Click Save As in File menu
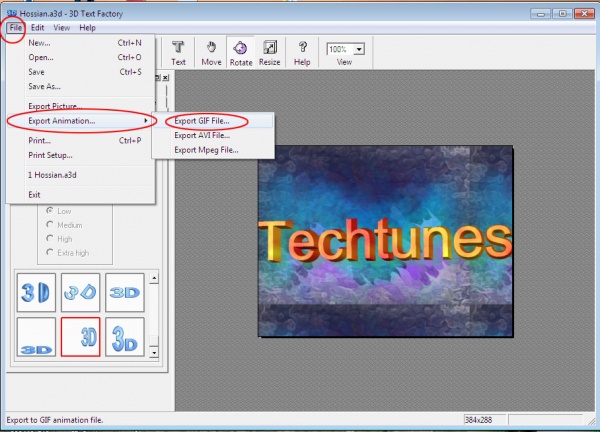Screen dimensions: 600x432 [45, 86]
